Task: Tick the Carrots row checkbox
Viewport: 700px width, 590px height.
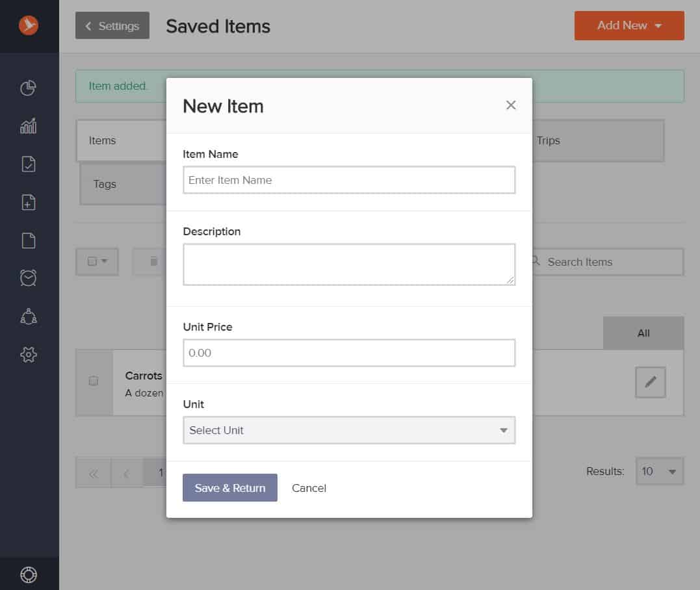Action: 94,381
